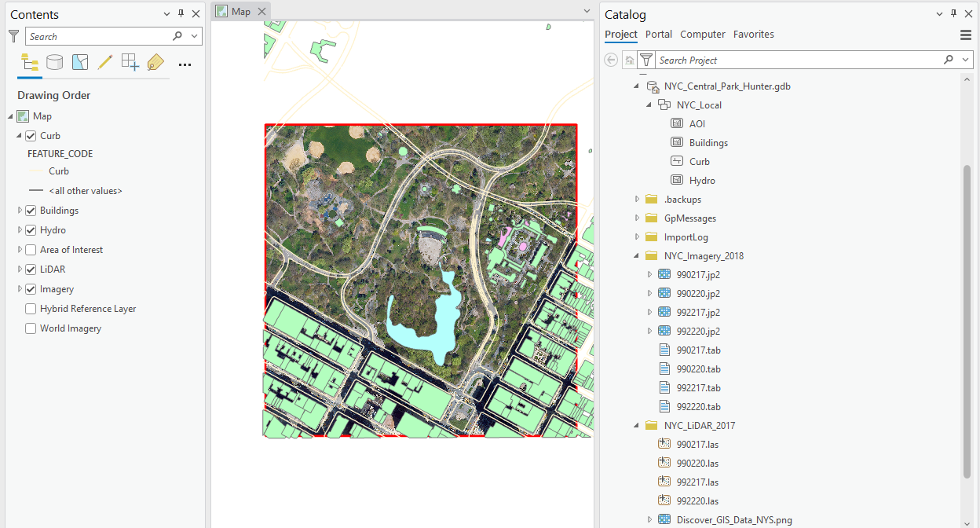
Task: Open the Favorites tab in Catalog
Action: point(753,35)
